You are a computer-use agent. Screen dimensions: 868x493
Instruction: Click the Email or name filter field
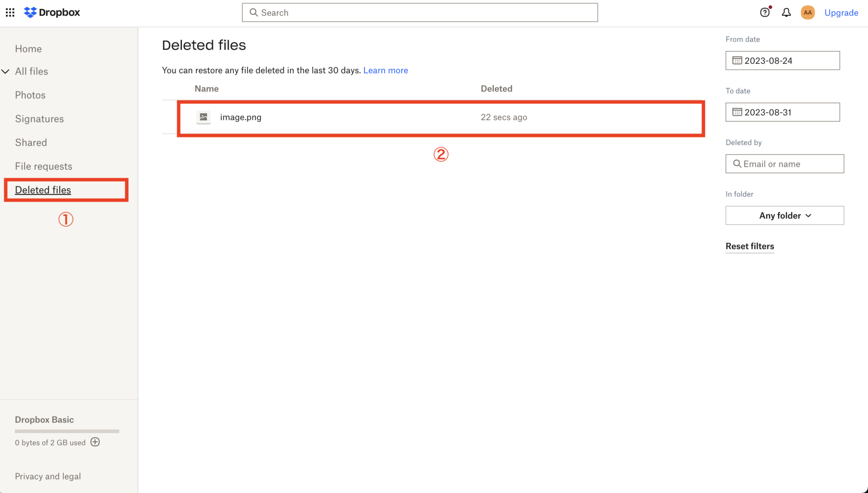[x=784, y=164]
